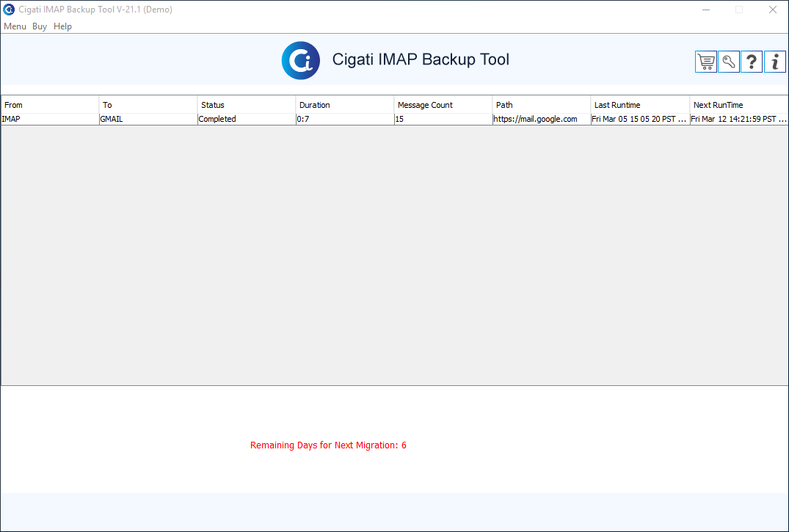
Task: Select the IMAP cell in From column
Action: 50,120
